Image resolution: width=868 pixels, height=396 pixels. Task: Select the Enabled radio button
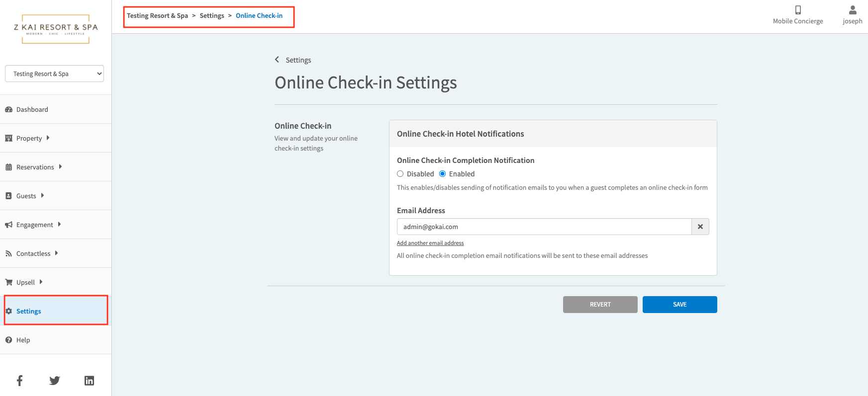click(442, 174)
